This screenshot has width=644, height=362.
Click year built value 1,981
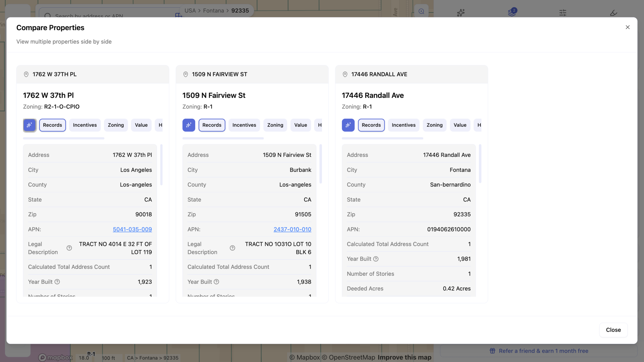coord(464,259)
